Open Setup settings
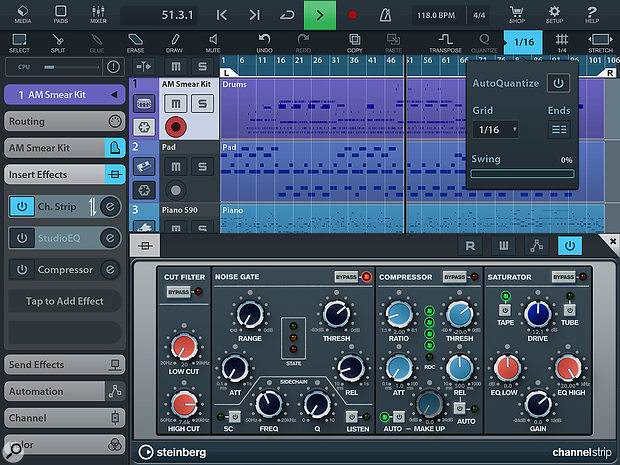The image size is (620, 465). tap(554, 15)
